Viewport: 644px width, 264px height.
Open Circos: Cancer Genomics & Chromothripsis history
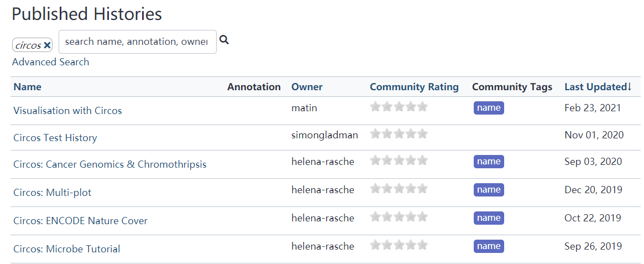tap(109, 164)
